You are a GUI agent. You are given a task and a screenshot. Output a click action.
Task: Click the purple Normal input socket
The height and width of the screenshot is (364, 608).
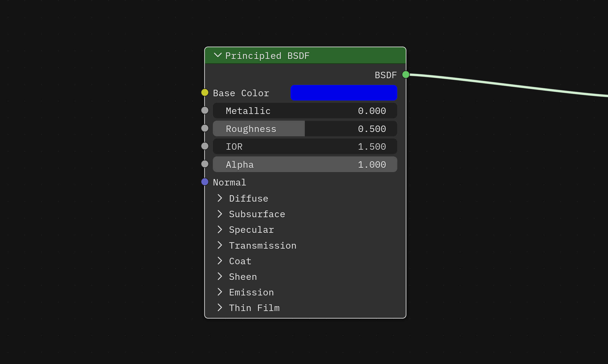point(205,182)
